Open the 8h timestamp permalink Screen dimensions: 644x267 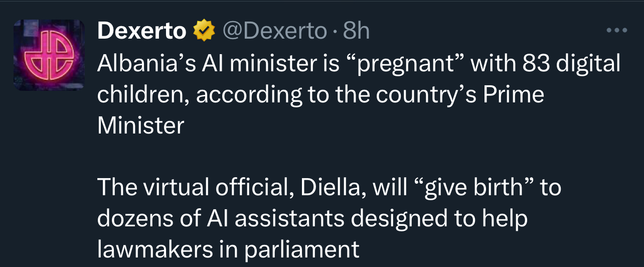tap(356, 32)
